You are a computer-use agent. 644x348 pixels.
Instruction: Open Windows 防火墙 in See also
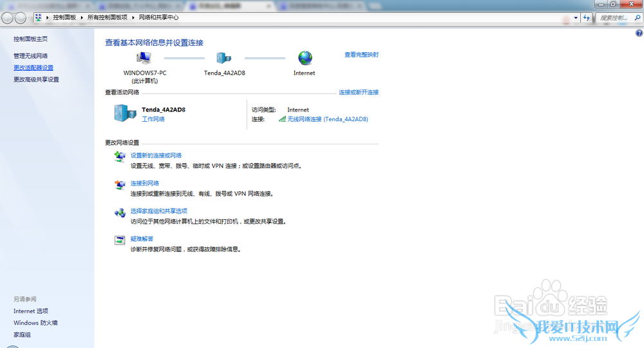click(x=35, y=323)
